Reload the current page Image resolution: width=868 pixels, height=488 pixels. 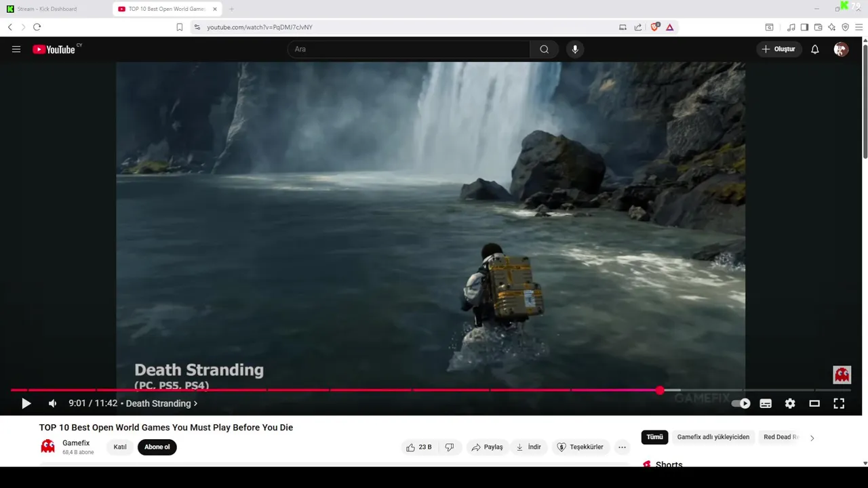pyautogui.click(x=37, y=27)
